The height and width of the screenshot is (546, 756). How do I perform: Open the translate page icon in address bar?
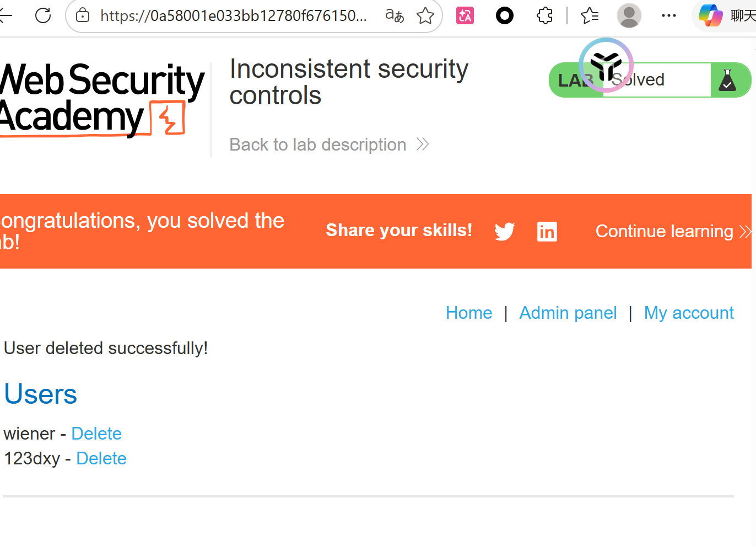pos(395,15)
